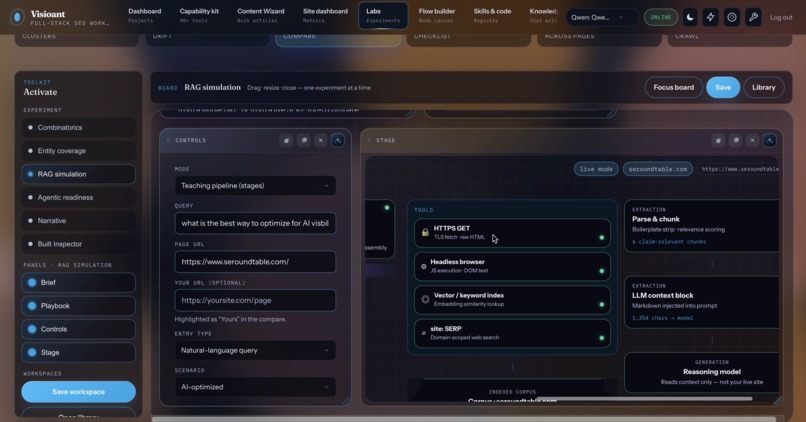Click the ONLINE status badge
Viewport: 806px width, 422px height.
[661, 17]
